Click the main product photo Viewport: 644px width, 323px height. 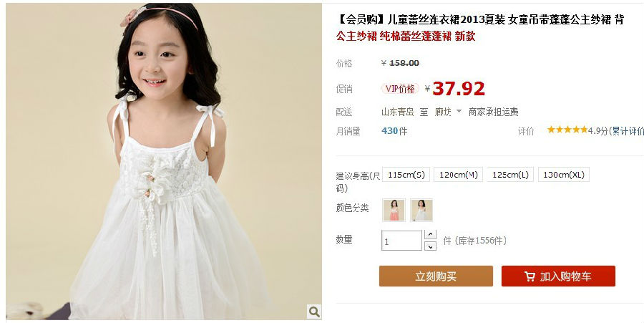pyautogui.click(x=164, y=162)
